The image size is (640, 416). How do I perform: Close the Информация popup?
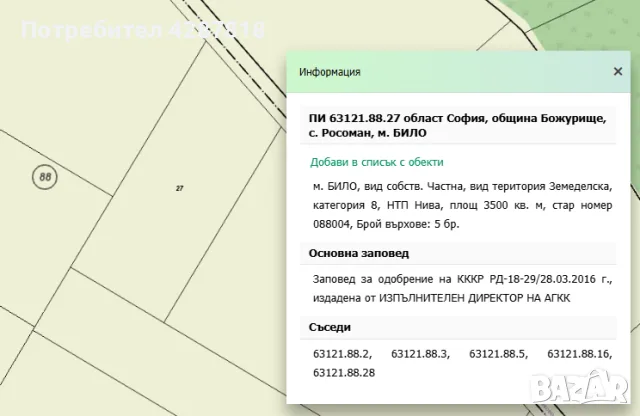618,71
